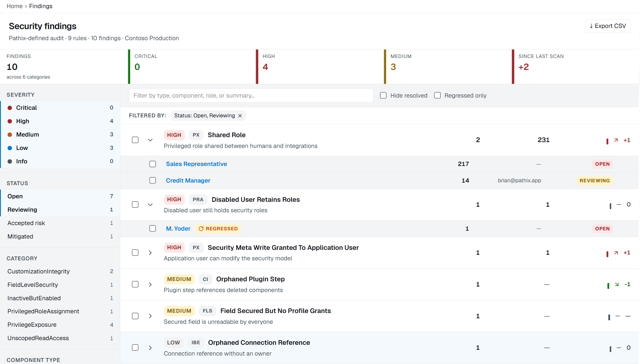
Task: Select the Orphaned Plugin Step checkbox
Action: [x=135, y=285]
